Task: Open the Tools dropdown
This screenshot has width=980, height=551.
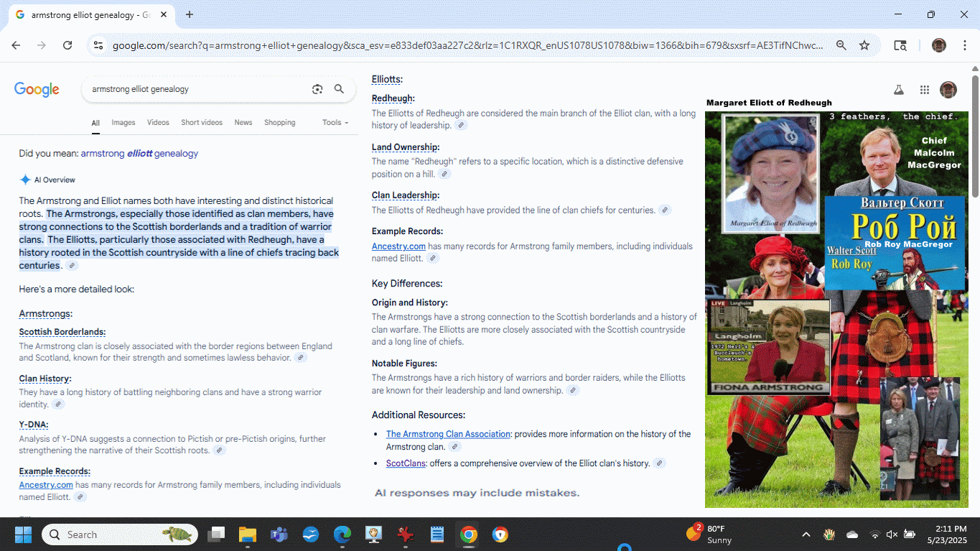Action: tap(335, 123)
